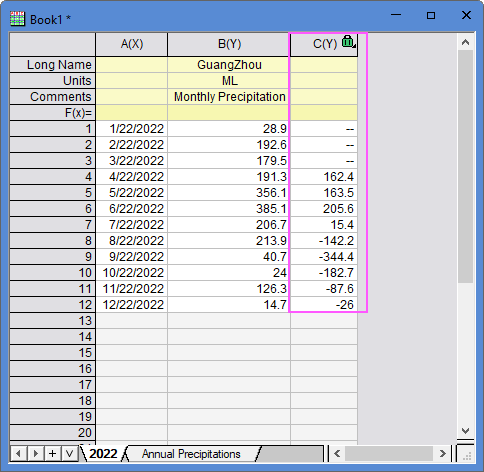
Task: Minimize the Book1 window
Action: (x=396, y=15)
